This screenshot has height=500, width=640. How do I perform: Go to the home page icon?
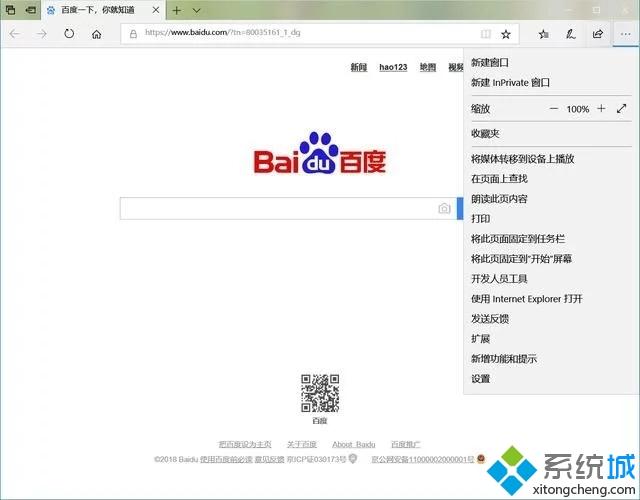pos(96,34)
